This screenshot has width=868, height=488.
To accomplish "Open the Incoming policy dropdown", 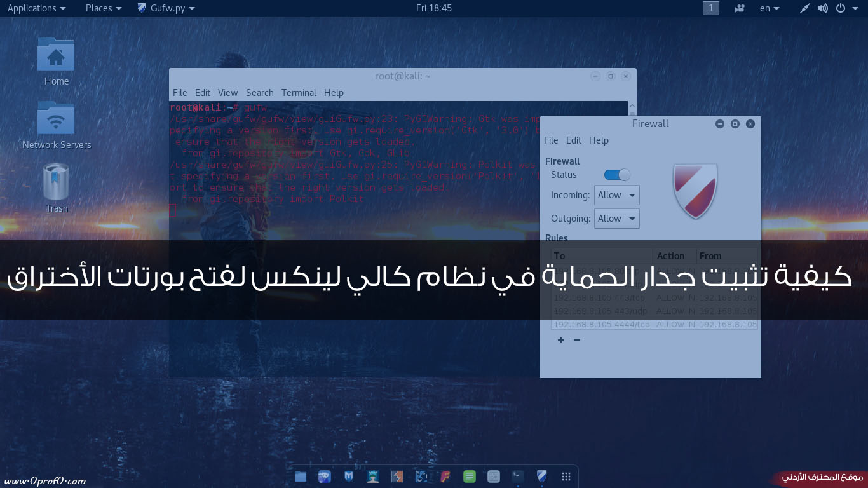I will 617,195.
